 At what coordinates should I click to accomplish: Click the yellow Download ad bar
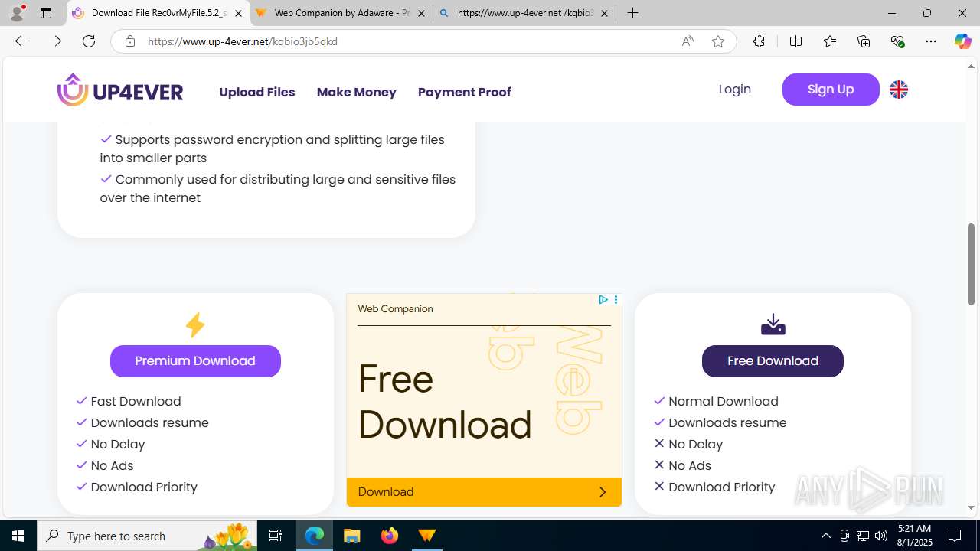(x=484, y=492)
